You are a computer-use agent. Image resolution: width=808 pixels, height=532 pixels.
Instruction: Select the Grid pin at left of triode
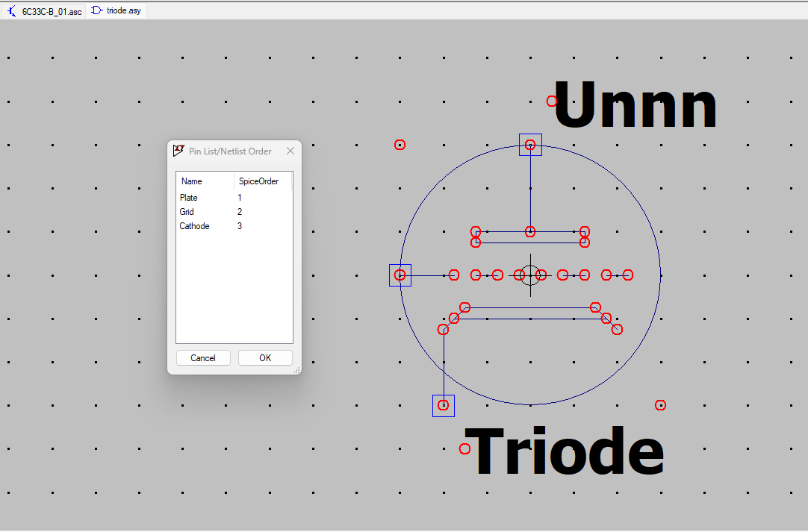(x=400, y=275)
